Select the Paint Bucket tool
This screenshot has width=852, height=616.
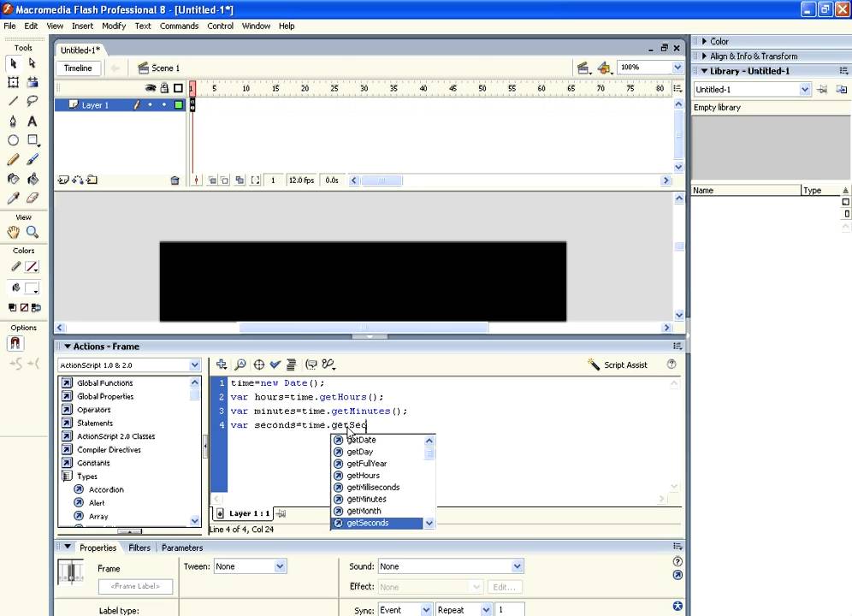point(33,179)
